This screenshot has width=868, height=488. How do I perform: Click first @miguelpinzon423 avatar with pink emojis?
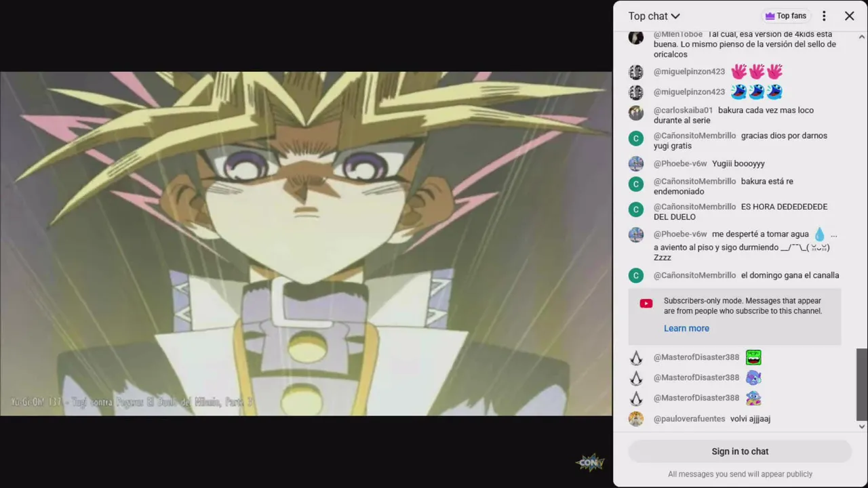click(636, 72)
